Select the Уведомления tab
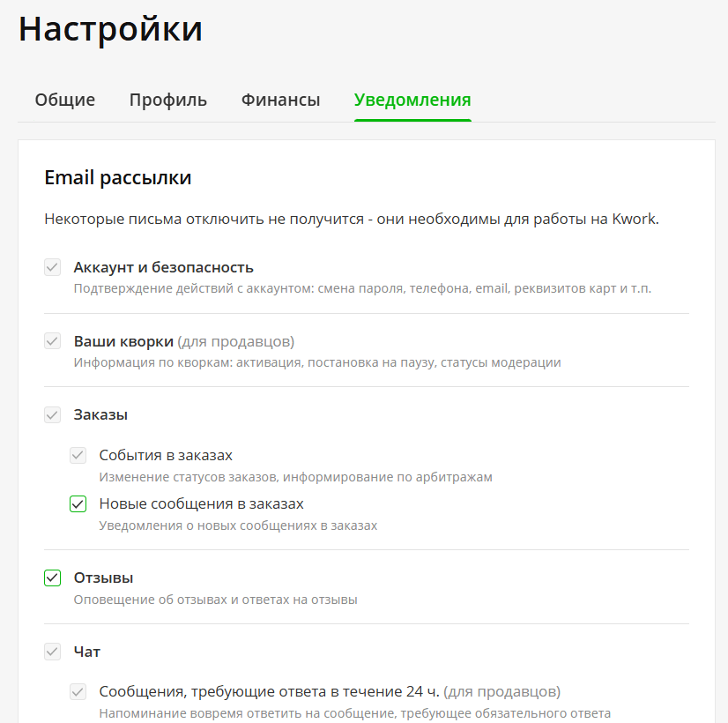This screenshot has height=723, width=728. 412,100
